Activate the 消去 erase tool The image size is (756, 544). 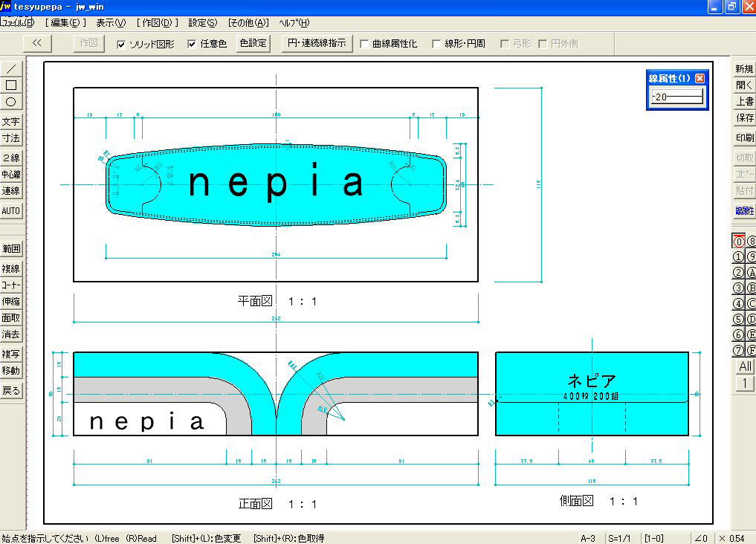tap(11, 334)
